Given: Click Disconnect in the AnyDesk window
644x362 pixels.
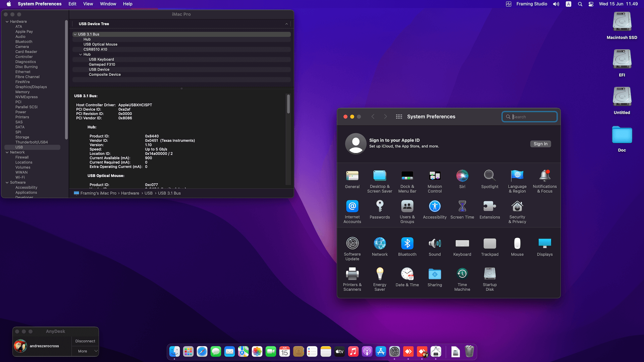Looking at the screenshot, I should click(85, 341).
